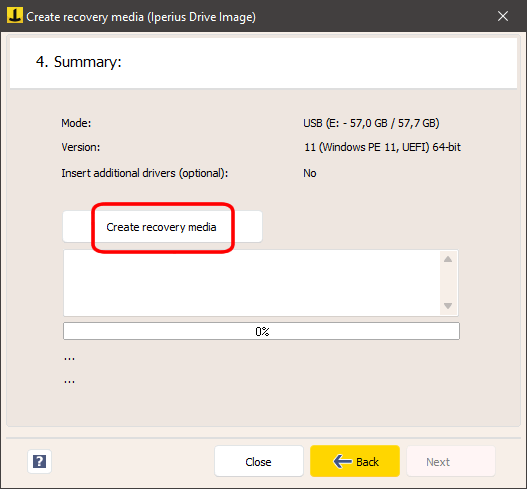The width and height of the screenshot is (527, 489).
Task: Click the Version label
Action: tap(81, 147)
